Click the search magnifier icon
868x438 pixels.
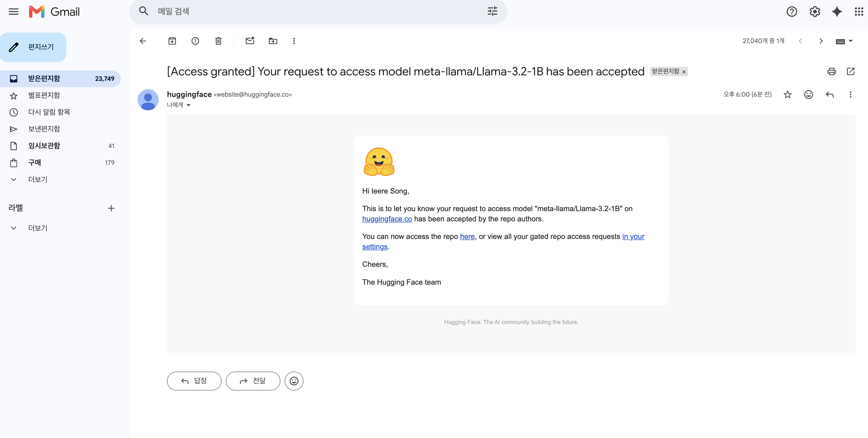click(x=144, y=11)
